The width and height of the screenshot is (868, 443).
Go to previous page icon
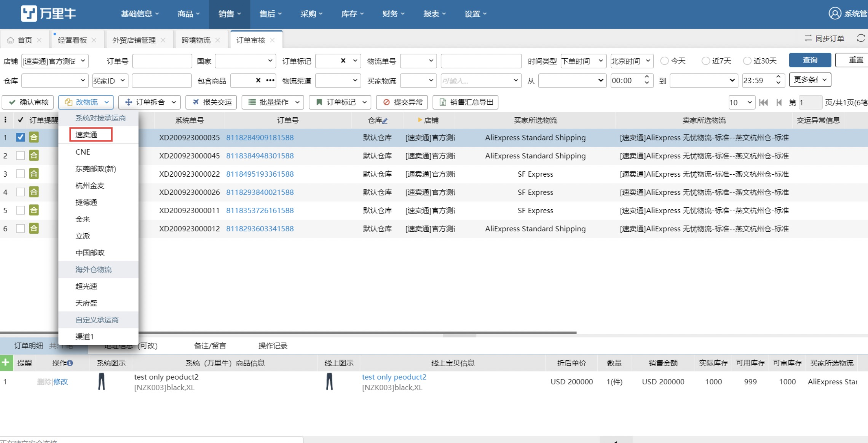click(779, 102)
